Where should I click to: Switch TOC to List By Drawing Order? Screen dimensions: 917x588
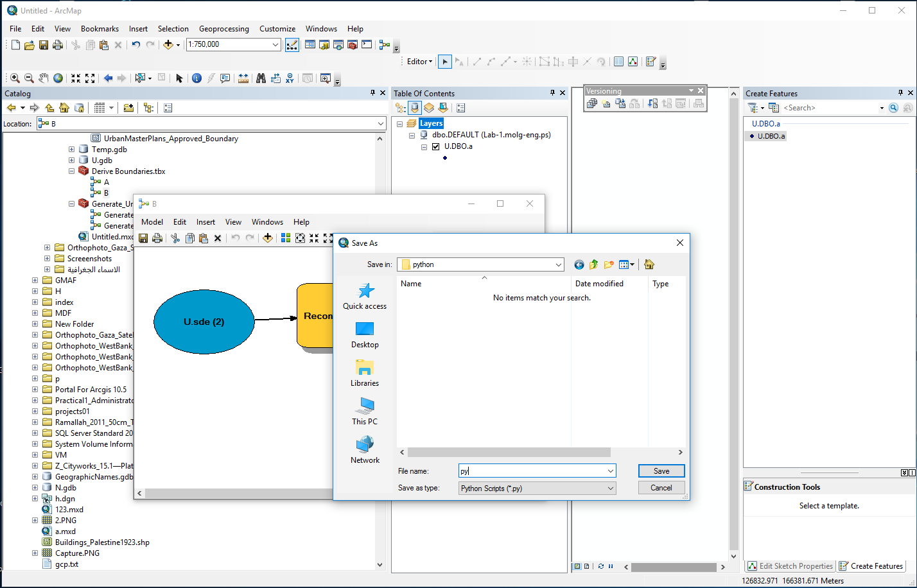coord(401,108)
